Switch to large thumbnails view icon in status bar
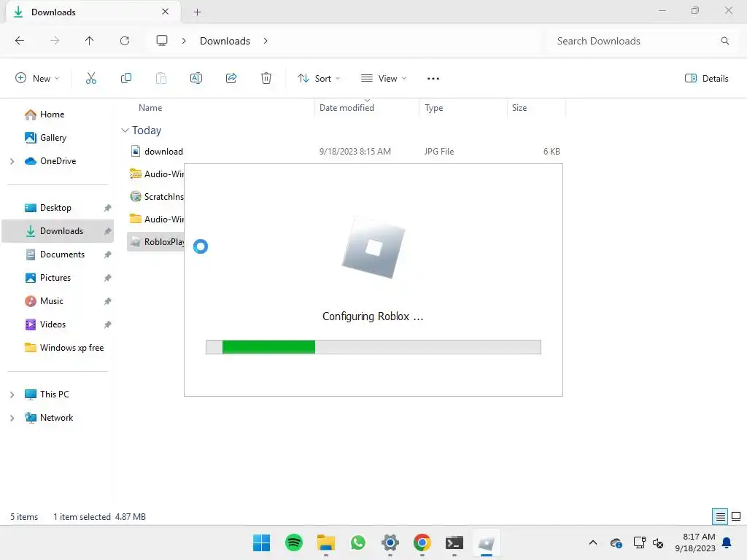Screen dimensions: 747x560 click(736, 517)
